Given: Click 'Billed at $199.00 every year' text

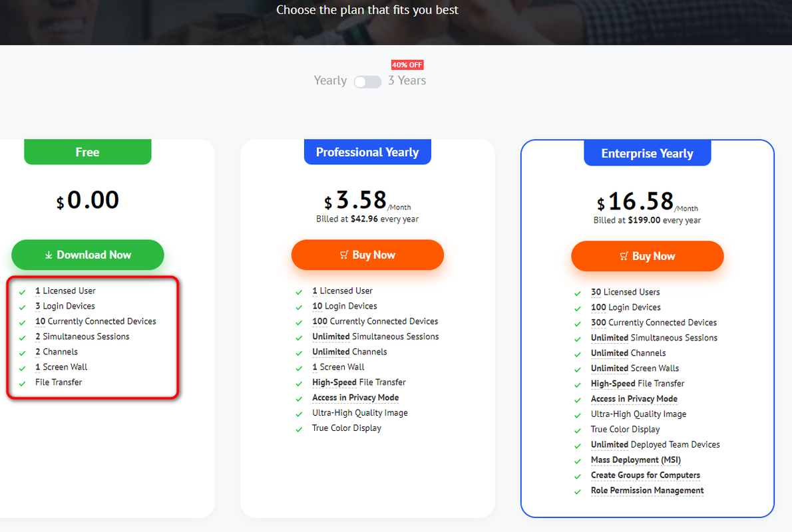Looking at the screenshot, I should pyautogui.click(x=647, y=220).
